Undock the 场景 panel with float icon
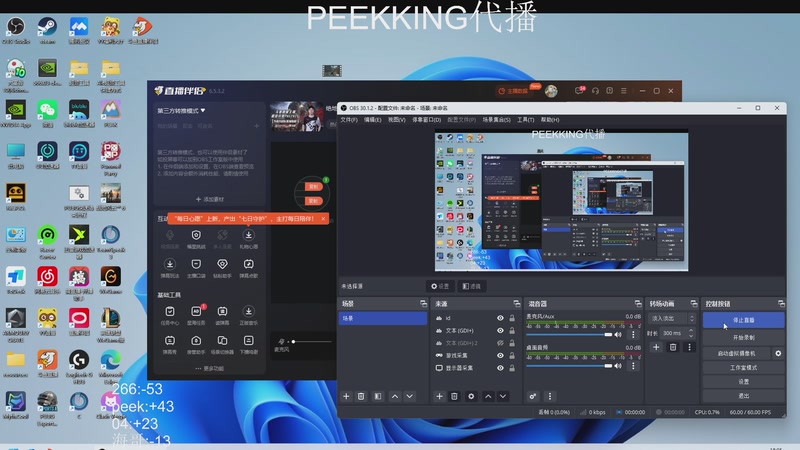 423,304
